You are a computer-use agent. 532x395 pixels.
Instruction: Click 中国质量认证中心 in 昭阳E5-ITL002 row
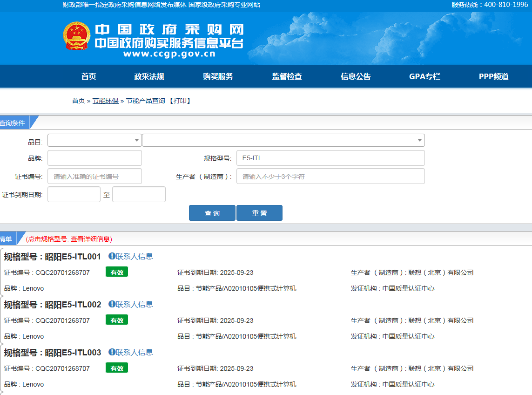pos(409,336)
